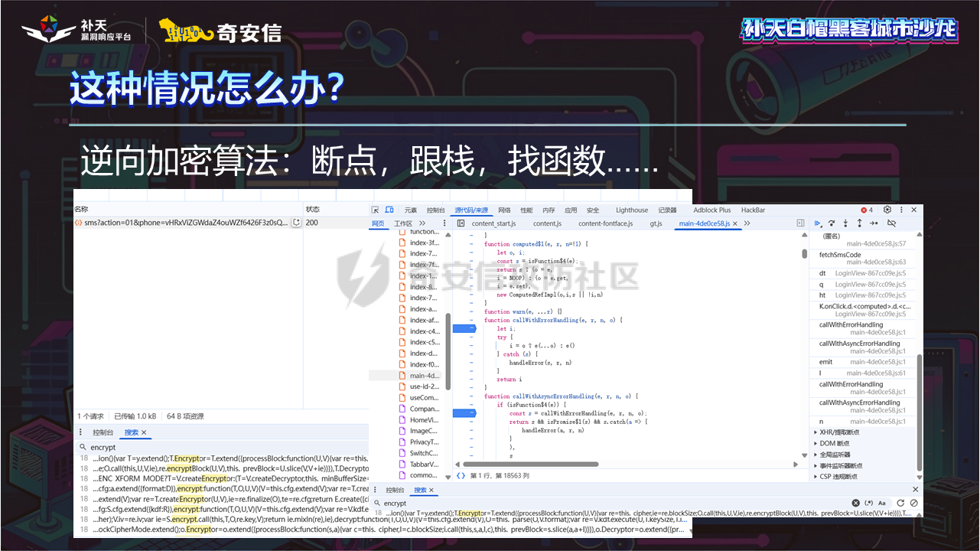Screen dimensions: 980x551
Task: Toggle regular expression search option
Action: click(868, 503)
